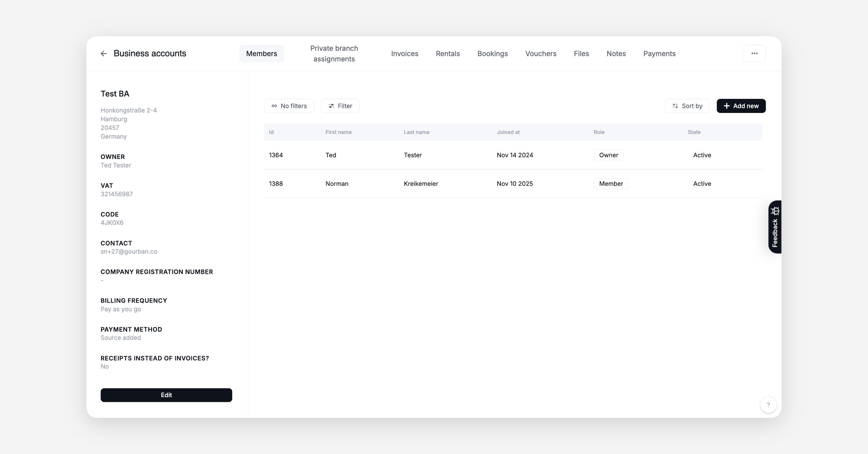Click Add new member button
868x454 pixels.
point(741,106)
